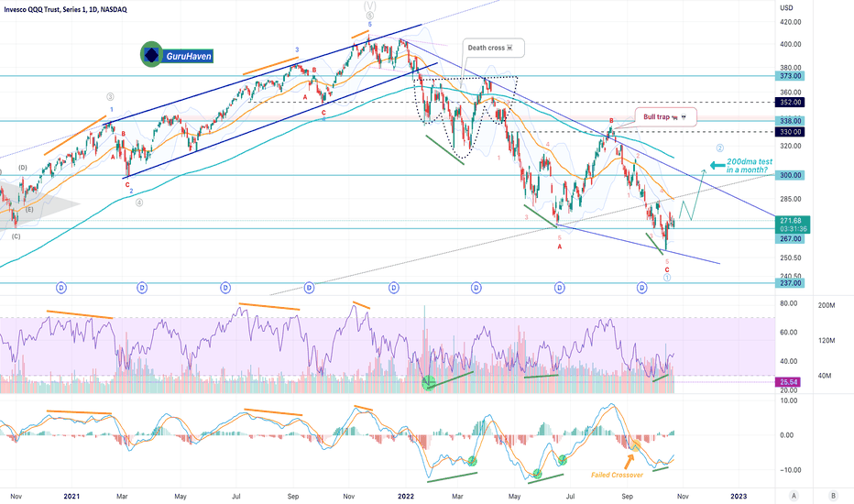The height and width of the screenshot is (504, 854).
Task: Click the 285.00 price axis value
Action: [x=790, y=200]
